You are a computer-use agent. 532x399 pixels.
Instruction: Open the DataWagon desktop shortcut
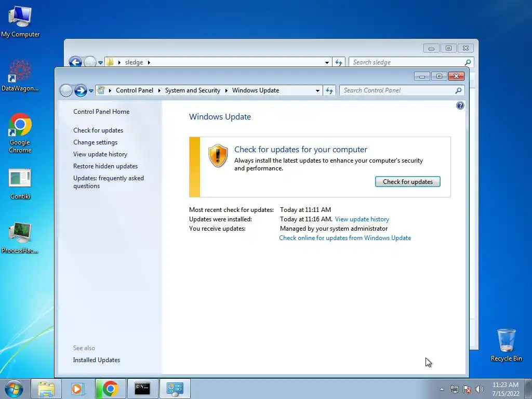[20, 75]
